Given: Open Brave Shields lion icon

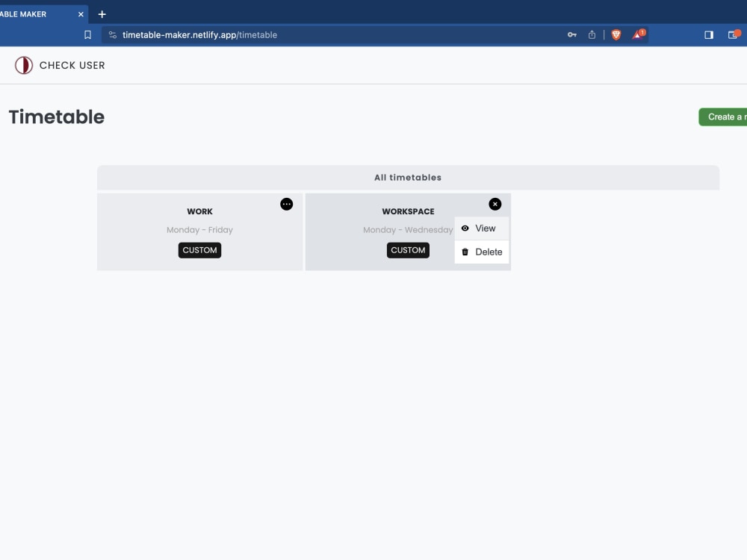Looking at the screenshot, I should 616,35.
